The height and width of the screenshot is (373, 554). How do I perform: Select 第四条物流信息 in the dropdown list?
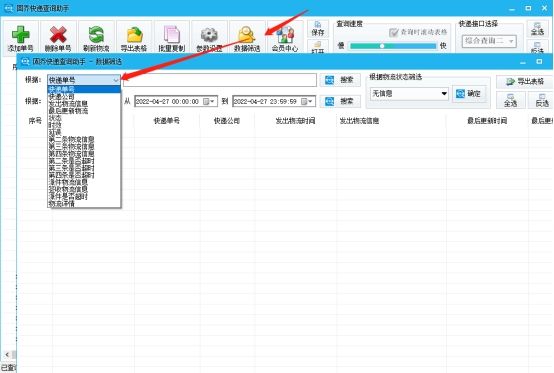point(84,154)
